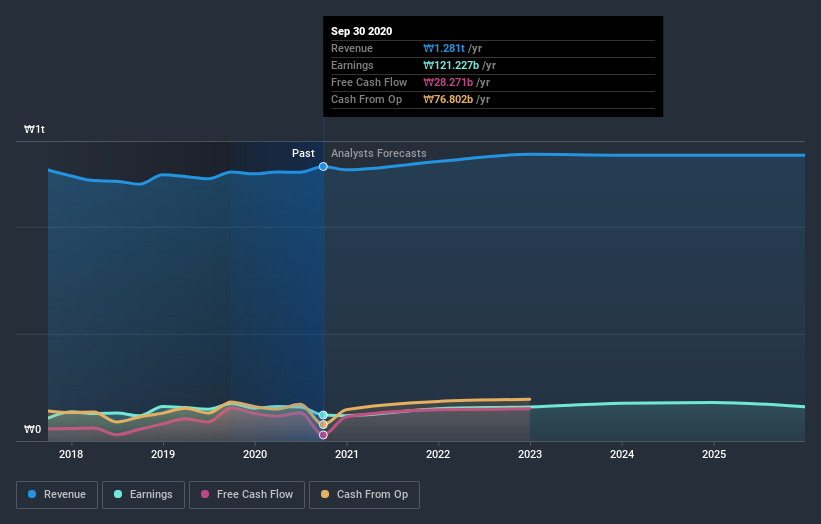Click the Cash From Op row label in tooltip
The height and width of the screenshot is (524, 821).
pos(367,99)
